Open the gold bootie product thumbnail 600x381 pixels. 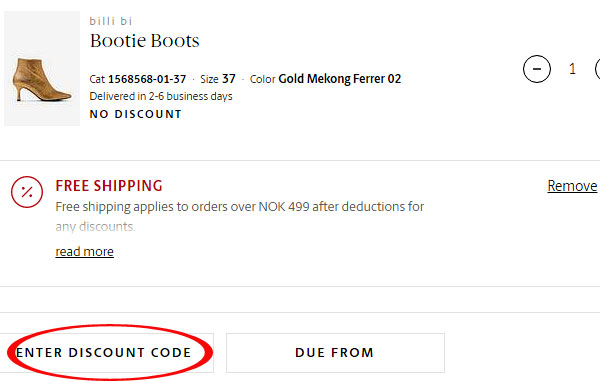42,68
